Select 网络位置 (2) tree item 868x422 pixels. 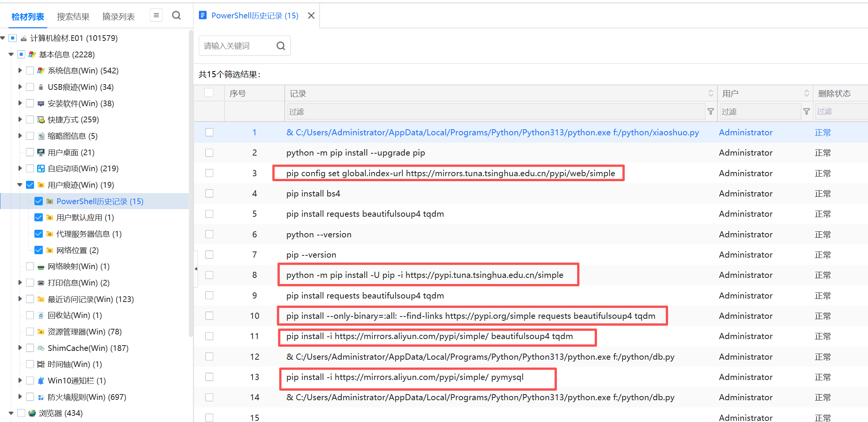78,250
